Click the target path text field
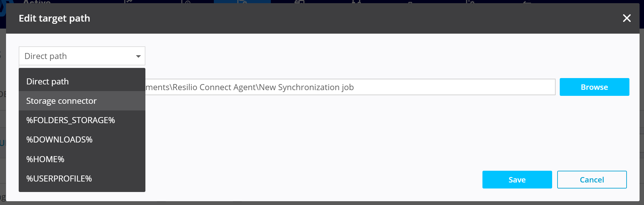The image size is (644, 205). pyautogui.click(x=348, y=87)
